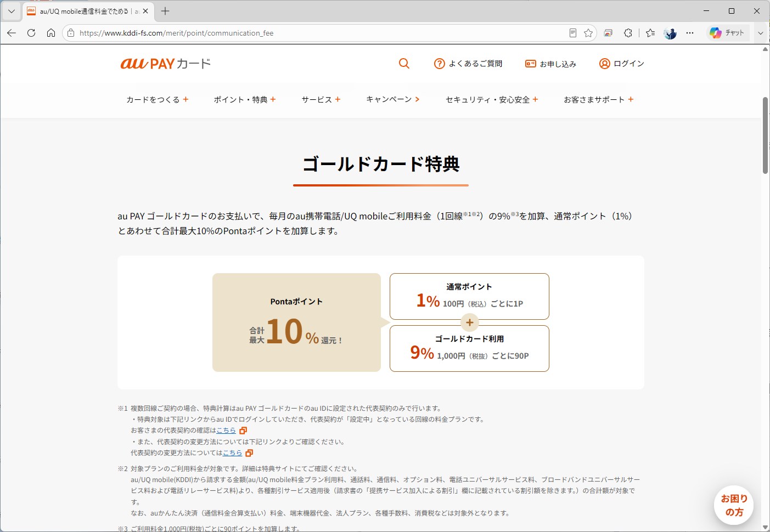Click external-link icon after first こちら
The width and height of the screenshot is (770, 532).
pos(243,431)
